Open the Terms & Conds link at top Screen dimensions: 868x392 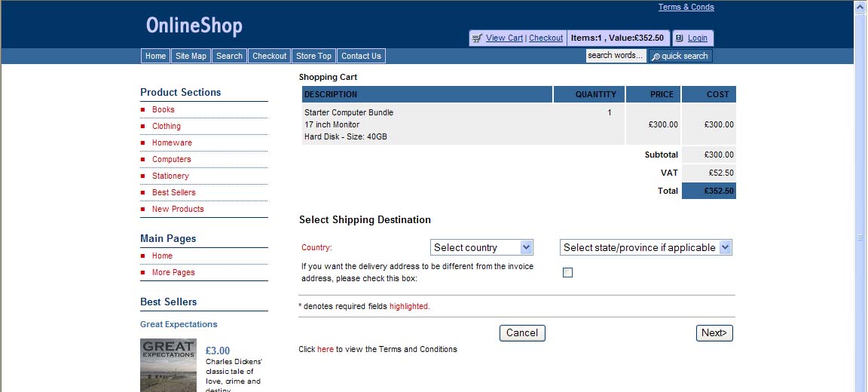(686, 8)
